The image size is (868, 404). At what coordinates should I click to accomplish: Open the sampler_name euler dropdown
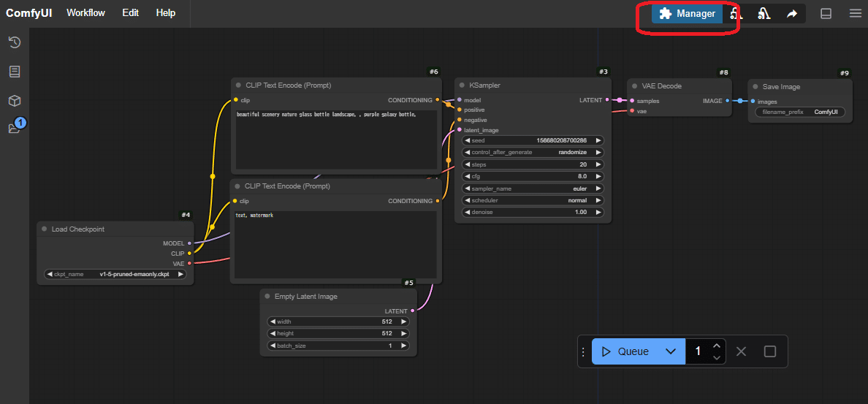click(533, 188)
